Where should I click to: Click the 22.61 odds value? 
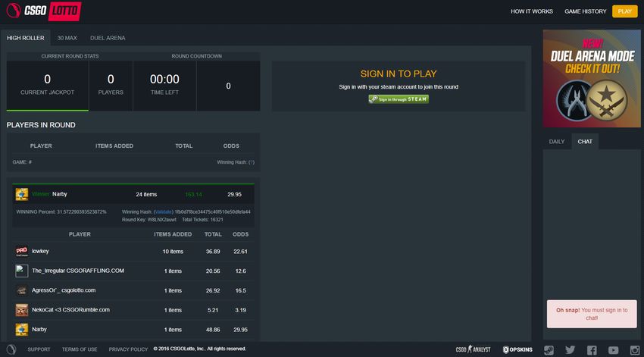(240, 252)
